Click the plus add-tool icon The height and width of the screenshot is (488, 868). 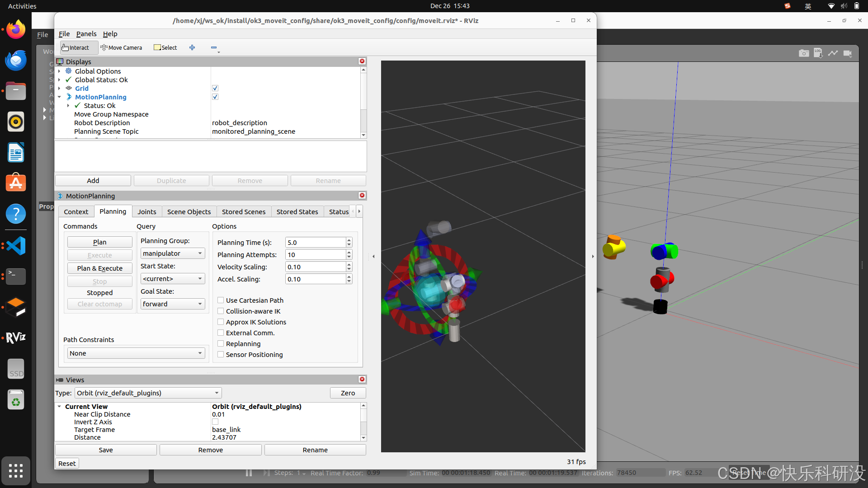(x=192, y=47)
